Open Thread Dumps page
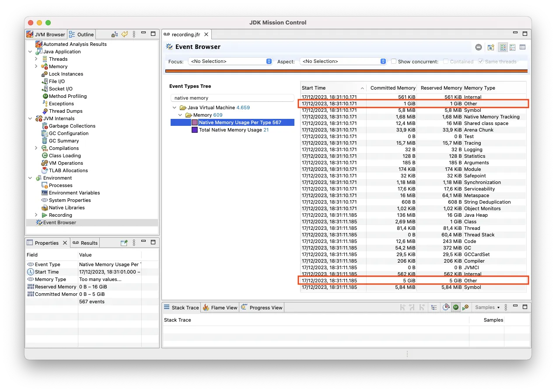This screenshot has height=392, width=556. click(x=66, y=111)
